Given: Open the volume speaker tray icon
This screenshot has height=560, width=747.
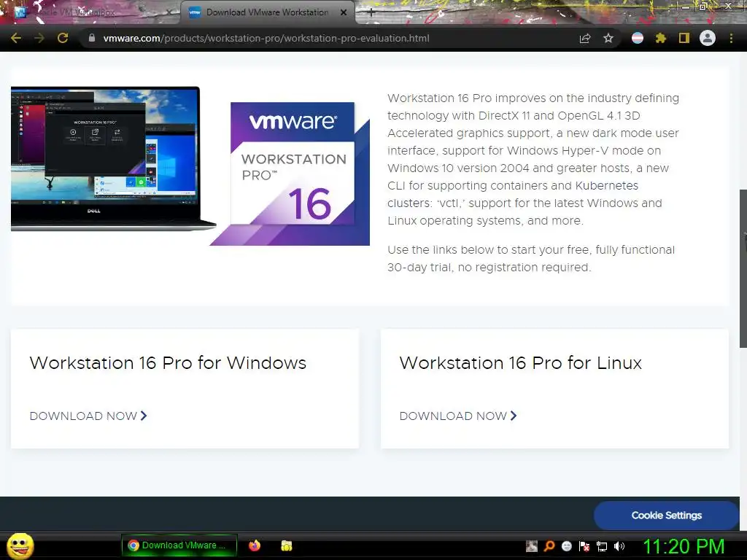Looking at the screenshot, I should coord(619,546).
